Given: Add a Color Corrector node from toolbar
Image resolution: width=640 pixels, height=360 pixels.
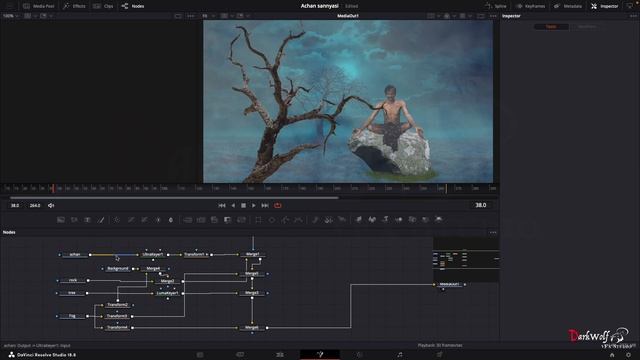Looking at the screenshot, I should click(x=117, y=220).
